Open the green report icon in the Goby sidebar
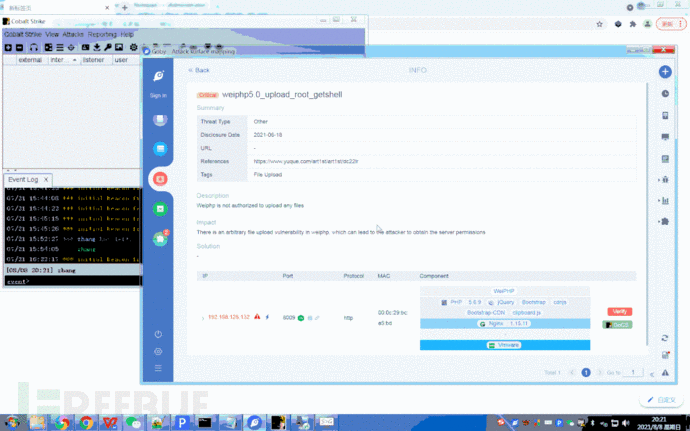 (x=160, y=209)
